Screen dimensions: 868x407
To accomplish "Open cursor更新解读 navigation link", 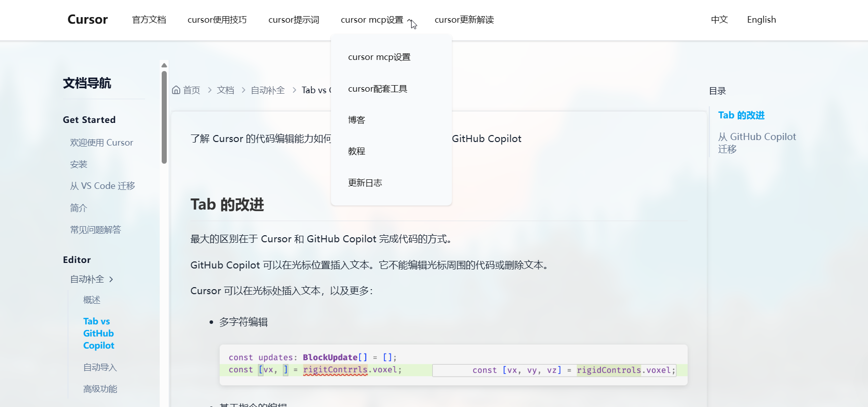I will pos(463,20).
